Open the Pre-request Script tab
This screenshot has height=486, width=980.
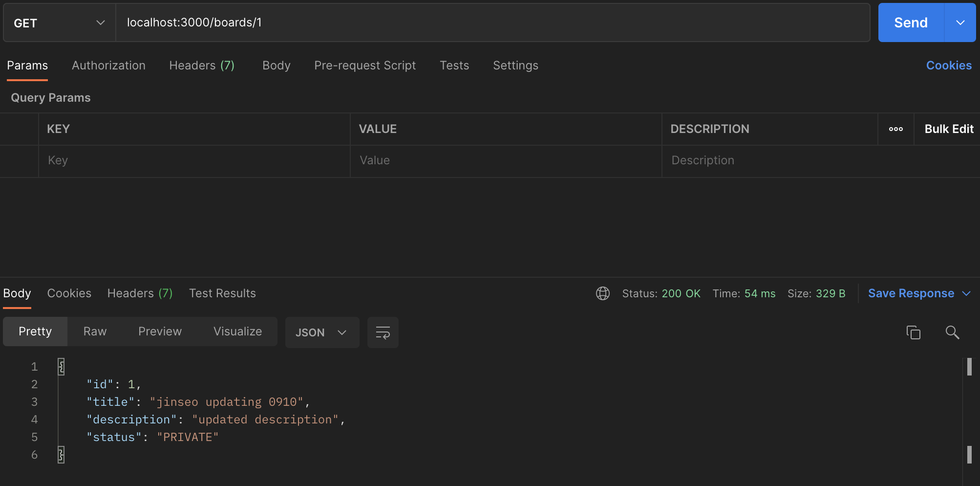pos(365,66)
